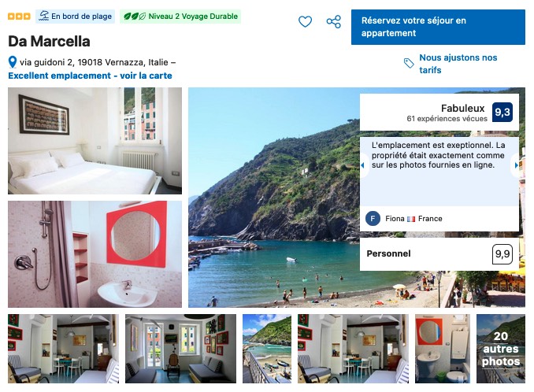View 20 autres photos thumbnail
This screenshot has width=534, height=392.
[501, 349]
